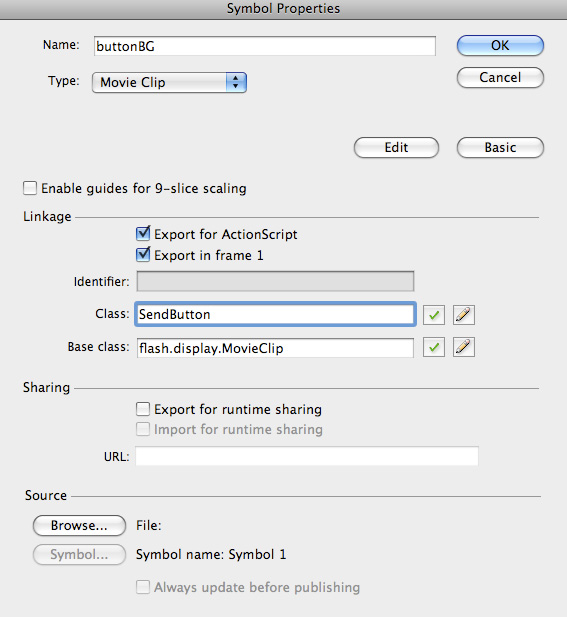Image resolution: width=567 pixels, height=617 pixels.
Task: Uncheck Export for ActionScript
Action: click(143, 234)
